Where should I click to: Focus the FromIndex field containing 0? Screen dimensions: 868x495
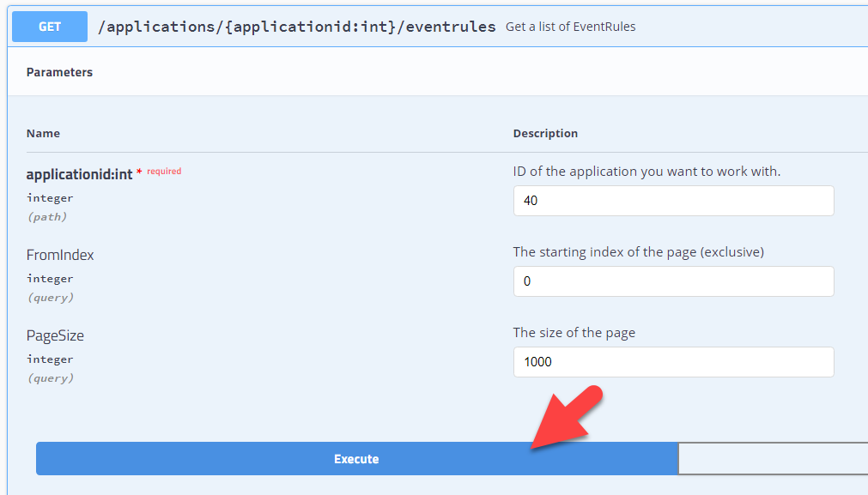(673, 281)
